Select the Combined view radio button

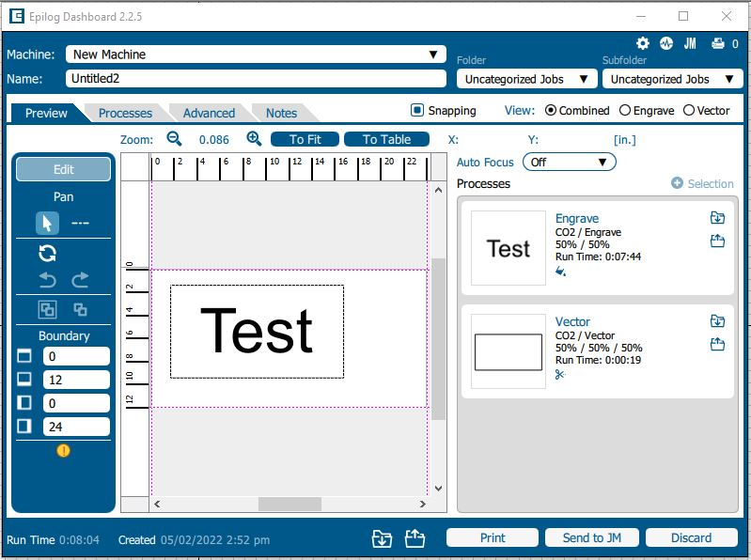coord(551,111)
